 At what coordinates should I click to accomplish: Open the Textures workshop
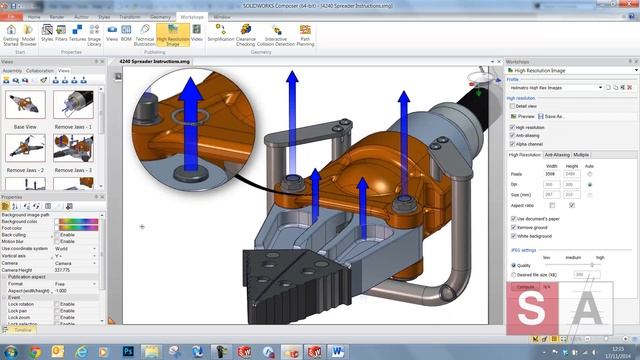click(77, 33)
